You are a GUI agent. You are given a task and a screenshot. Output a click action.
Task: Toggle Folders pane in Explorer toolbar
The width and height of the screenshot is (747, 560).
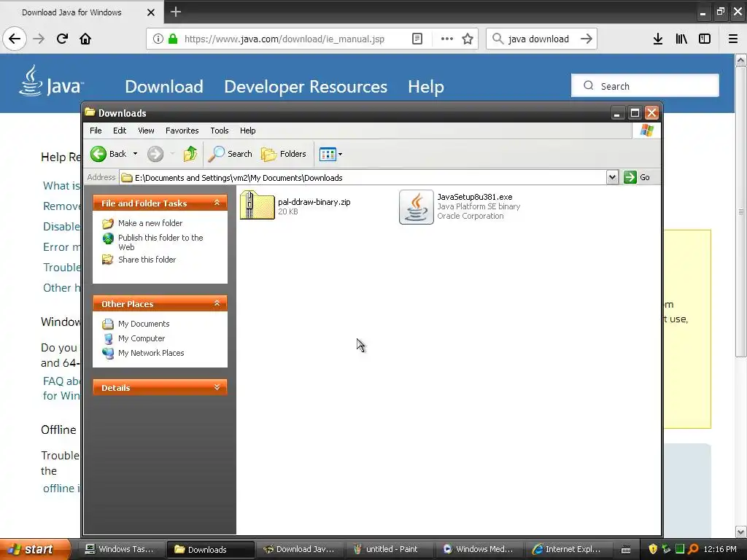coord(284,154)
